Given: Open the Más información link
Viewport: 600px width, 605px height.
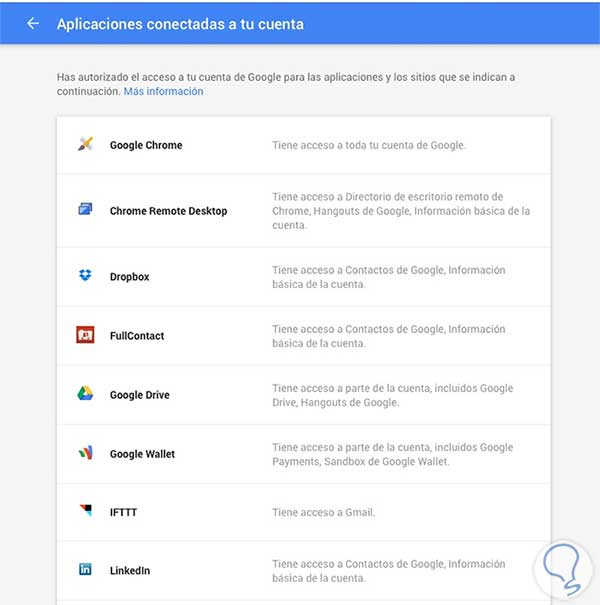Looking at the screenshot, I should click(163, 91).
